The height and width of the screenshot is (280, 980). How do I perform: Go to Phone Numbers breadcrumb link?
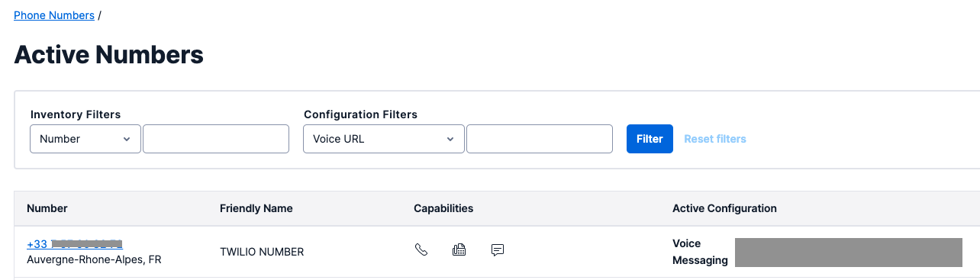[54, 15]
